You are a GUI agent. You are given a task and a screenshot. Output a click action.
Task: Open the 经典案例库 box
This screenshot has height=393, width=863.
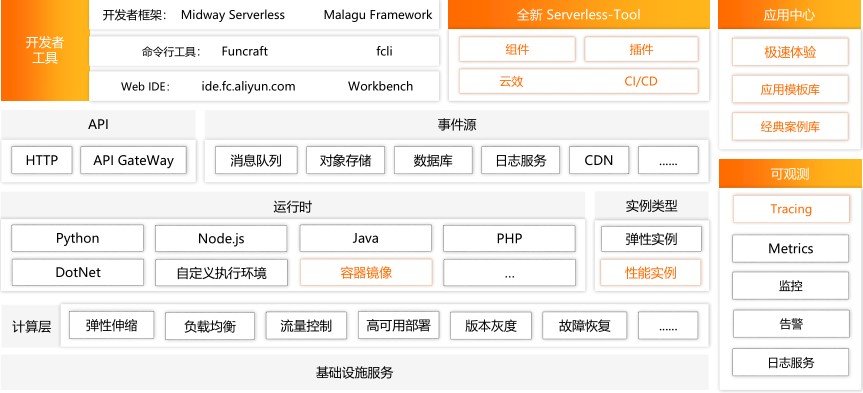coord(790,127)
